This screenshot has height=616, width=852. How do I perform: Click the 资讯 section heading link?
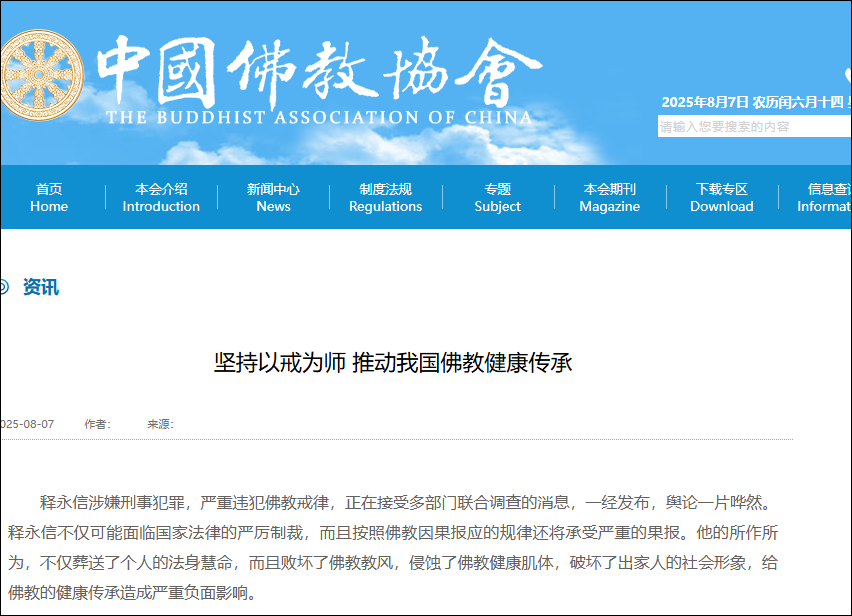point(41,288)
